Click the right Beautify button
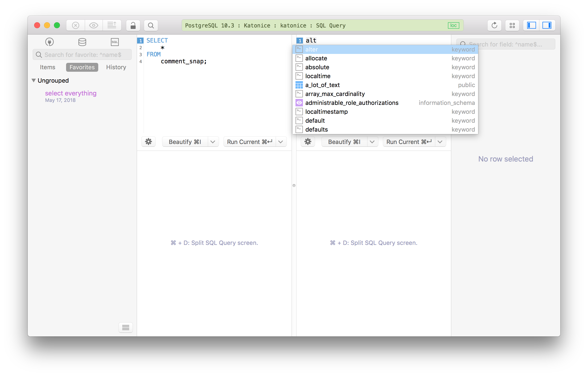 [344, 142]
